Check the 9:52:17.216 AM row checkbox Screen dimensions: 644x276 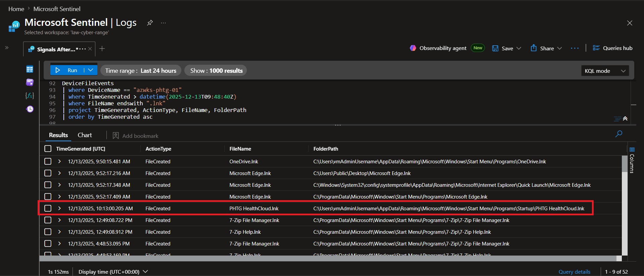pyautogui.click(x=48, y=173)
